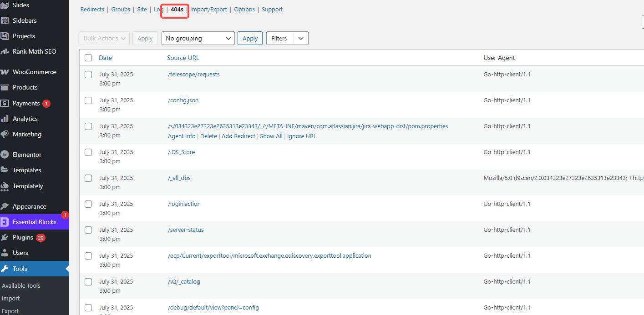Viewport: 644px width, 315px height.
Task: Open Rank Math SEO sidebar icon
Action: click(5, 51)
